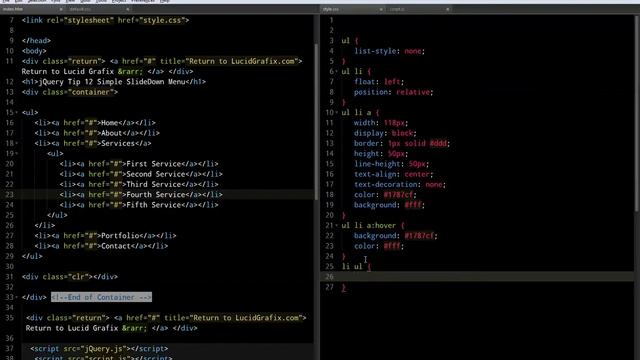This screenshot has height=360, width=640.
Task: Click the 'li ul {' selector on line 25
Action: (x=356, y=267)
